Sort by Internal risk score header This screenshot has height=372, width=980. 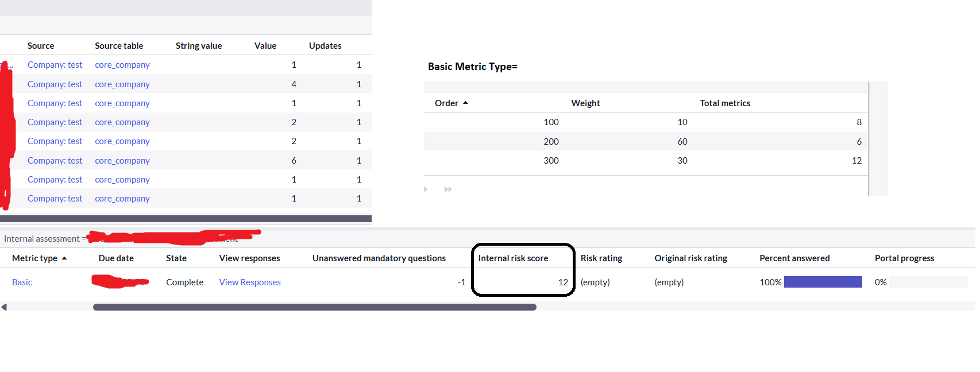pos(513,258)
